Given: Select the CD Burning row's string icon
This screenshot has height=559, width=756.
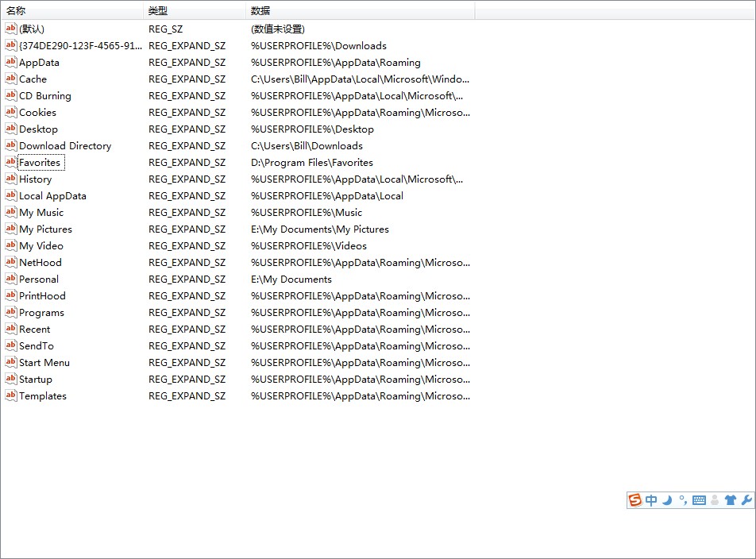Looking at the screenshot, I should (10, 95).
